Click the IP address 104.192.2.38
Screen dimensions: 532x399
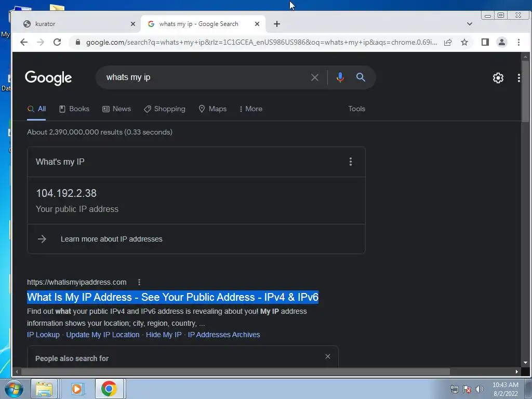tap(66, 193)
